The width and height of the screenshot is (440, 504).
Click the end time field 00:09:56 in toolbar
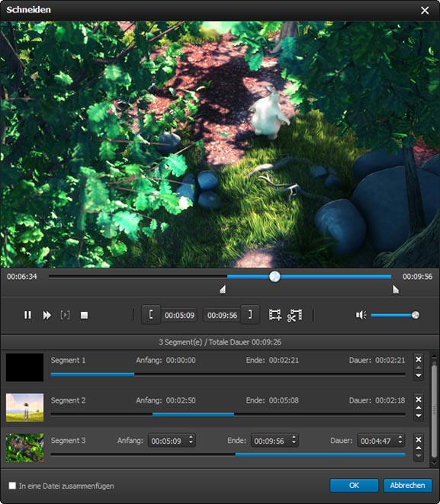[222, 316]
